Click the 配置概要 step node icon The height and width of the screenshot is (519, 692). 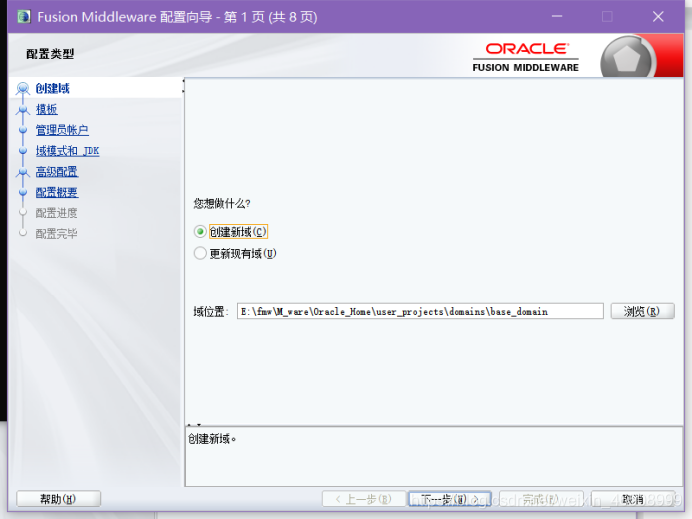point(23,192)
